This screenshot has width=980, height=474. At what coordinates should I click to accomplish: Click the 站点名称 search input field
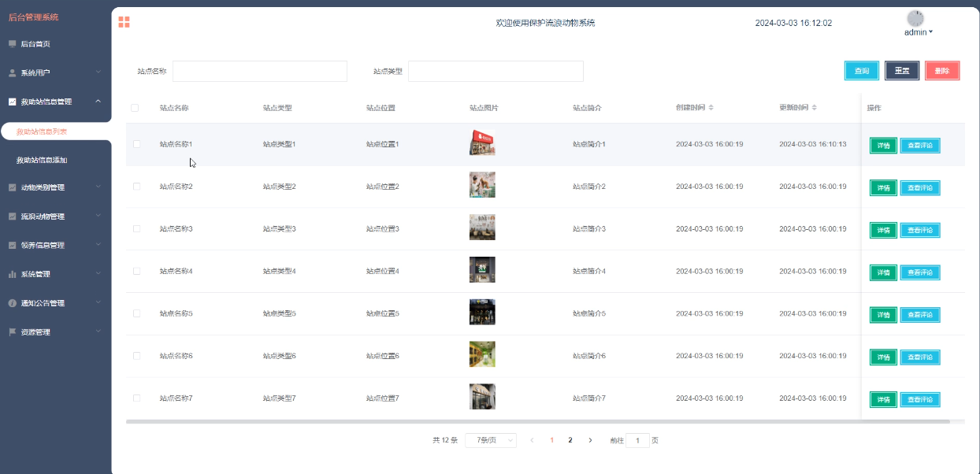pos(260,71)
